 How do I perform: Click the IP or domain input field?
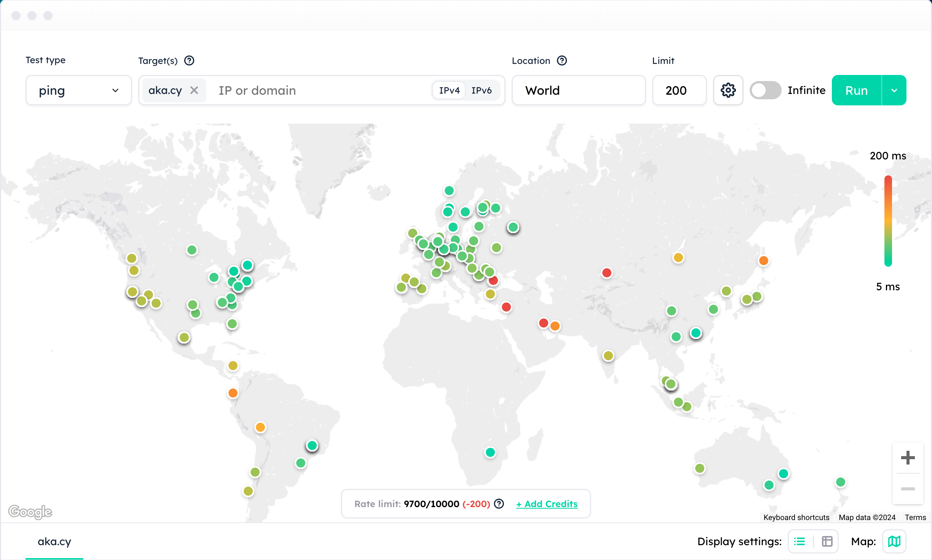(x=320, y=90)
